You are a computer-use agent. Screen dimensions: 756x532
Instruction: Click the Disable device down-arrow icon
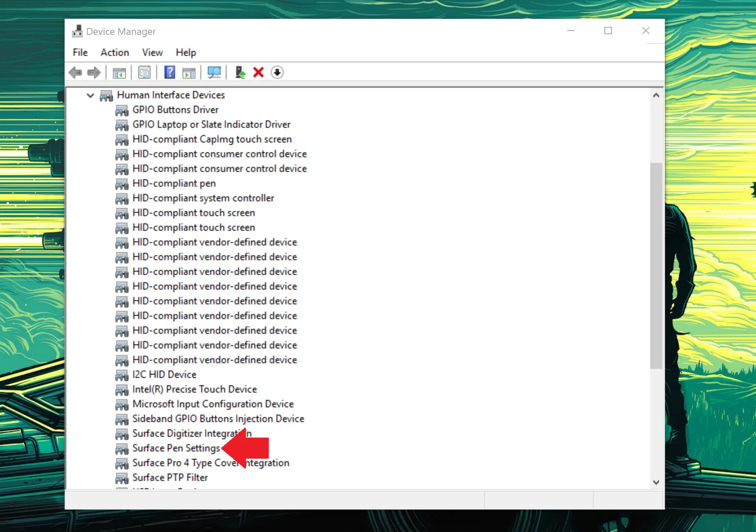tap(277, 72)
